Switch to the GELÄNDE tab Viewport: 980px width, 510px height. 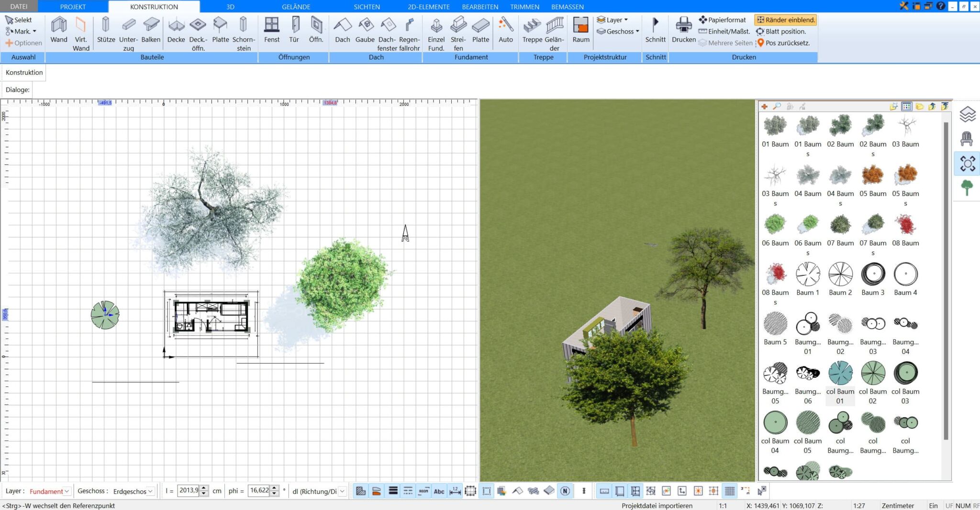pos(296,7)
